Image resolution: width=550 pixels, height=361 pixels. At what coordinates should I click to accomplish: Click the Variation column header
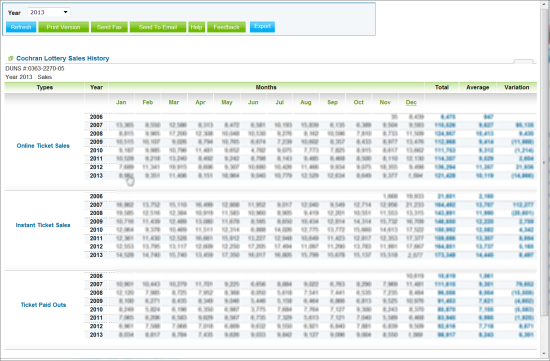click(x=517, y=87)
